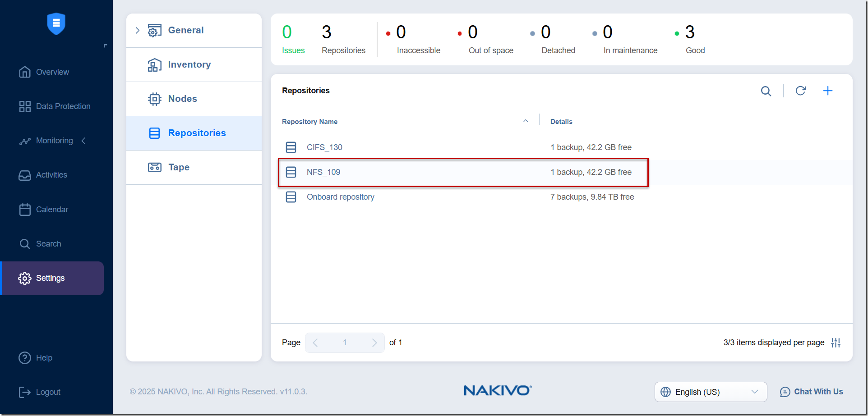Refresh the repositories list

(x=801, y=91)
